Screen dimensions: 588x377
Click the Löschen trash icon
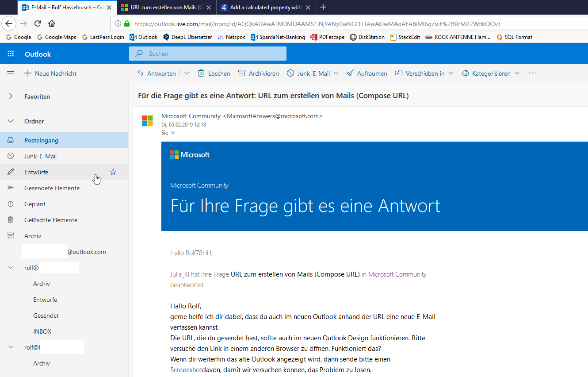[201, 73]
